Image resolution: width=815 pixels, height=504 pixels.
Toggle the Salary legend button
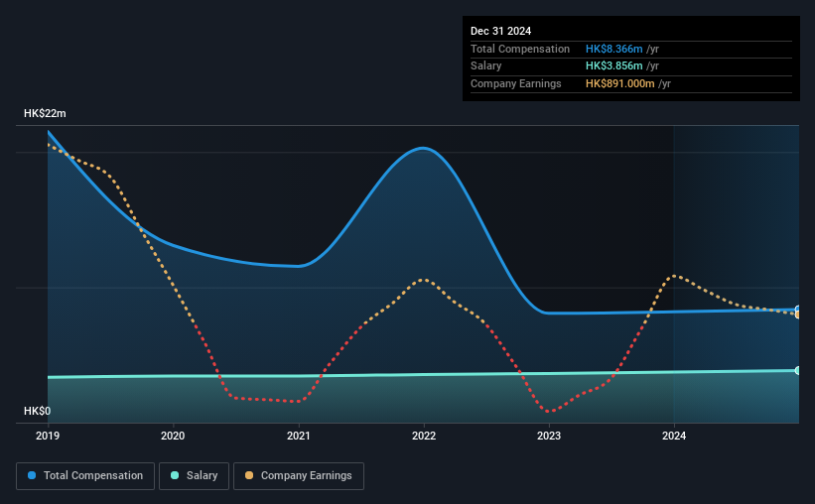(x=194, y=476)
